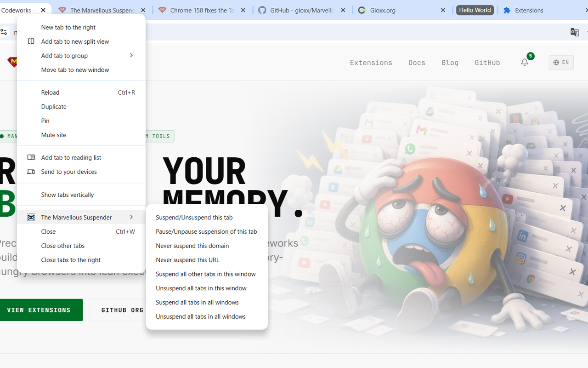Choose Mute site option

81,135
